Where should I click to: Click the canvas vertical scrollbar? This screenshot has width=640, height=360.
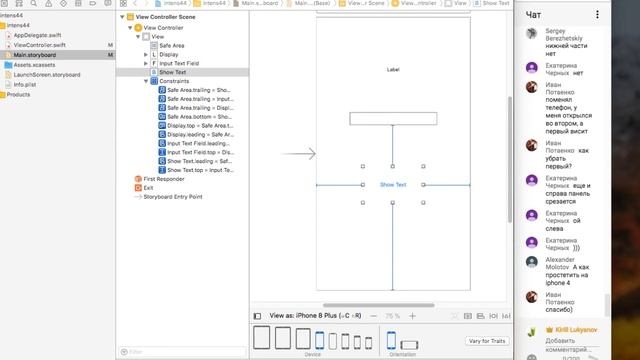509,159
